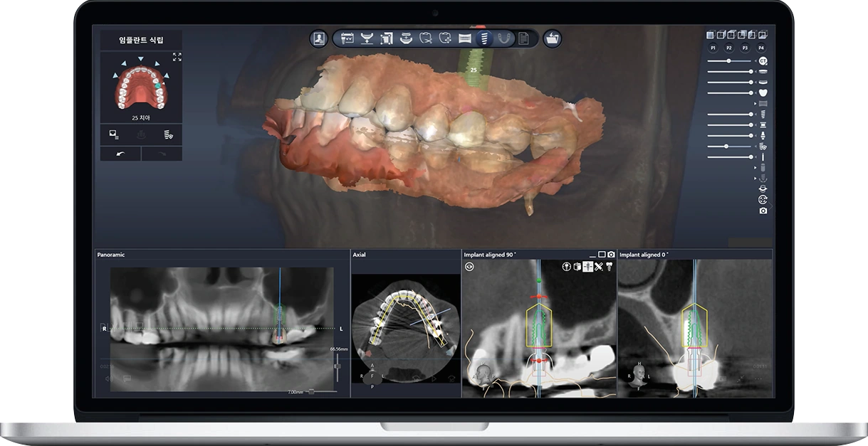The image size is (868, 446).
Task: Expand the upper jaw layer arrow
Action: pos(756,72)
